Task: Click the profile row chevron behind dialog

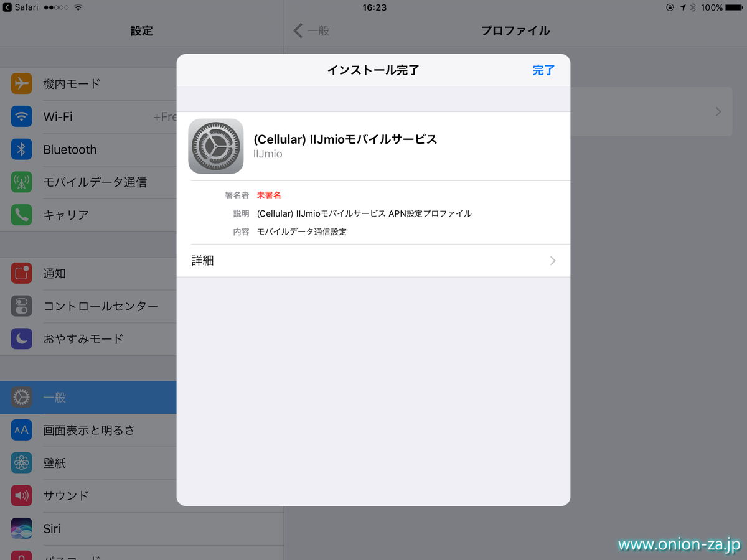Action: (718, 112)
